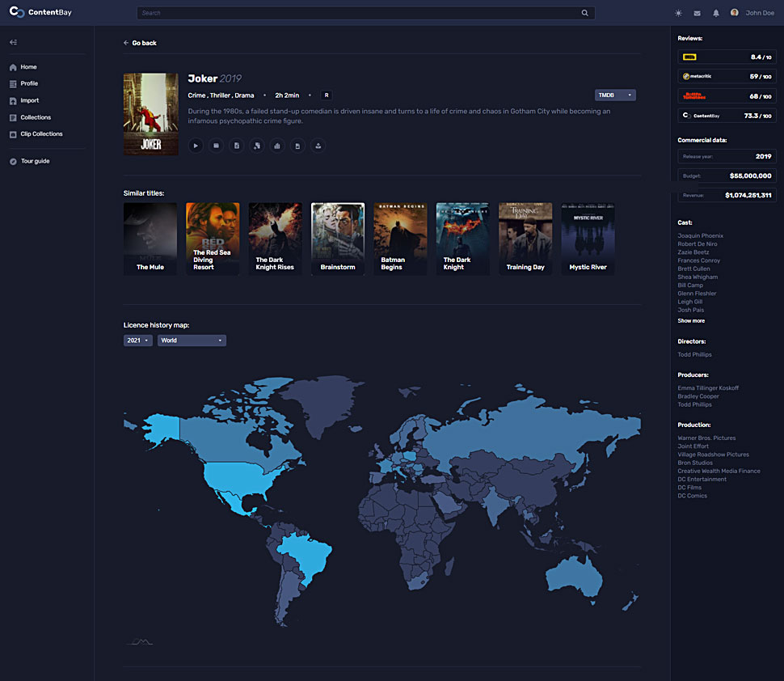Click the Revenue $1,074,251,311 value
784x681 pixels.
coord(748,196)
